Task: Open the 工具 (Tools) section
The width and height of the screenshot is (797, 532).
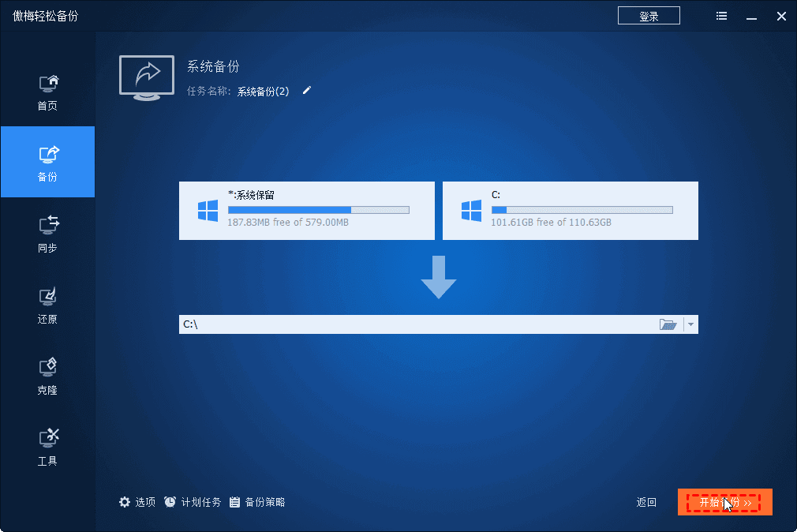Action: point(47,446)
